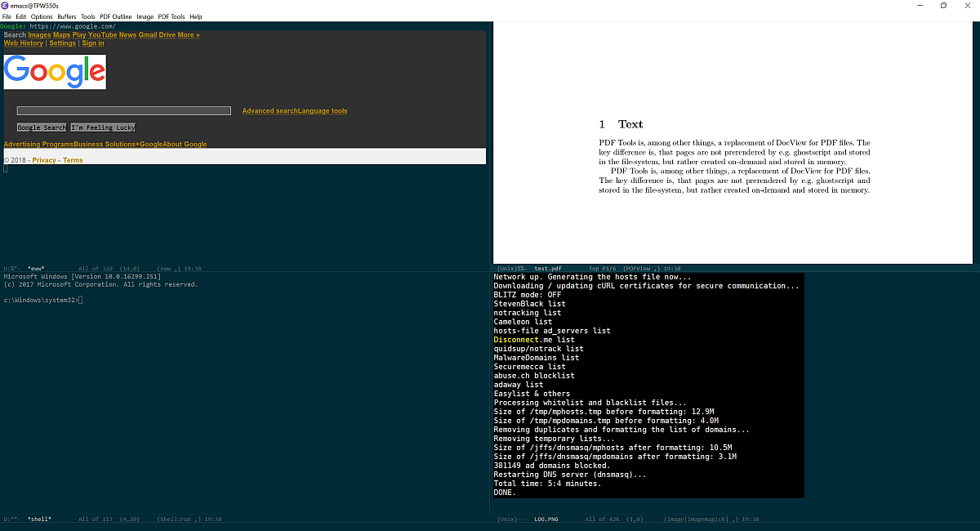Click the 'Microsoft Windows [Version 10.0.16299.251]' line

click(x=82, y=277)
